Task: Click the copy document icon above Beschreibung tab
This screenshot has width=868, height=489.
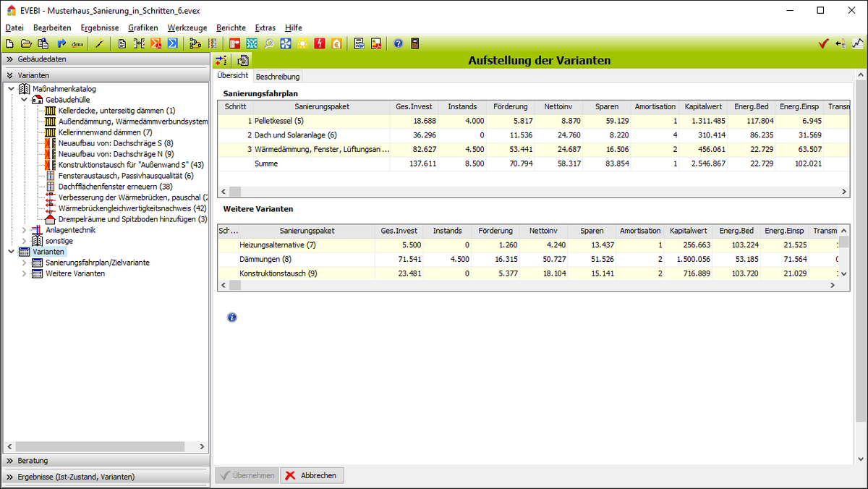Action: [243, 60]
